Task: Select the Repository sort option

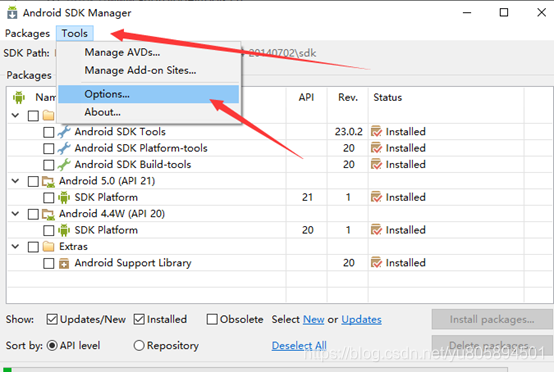Action: point(139,346)
